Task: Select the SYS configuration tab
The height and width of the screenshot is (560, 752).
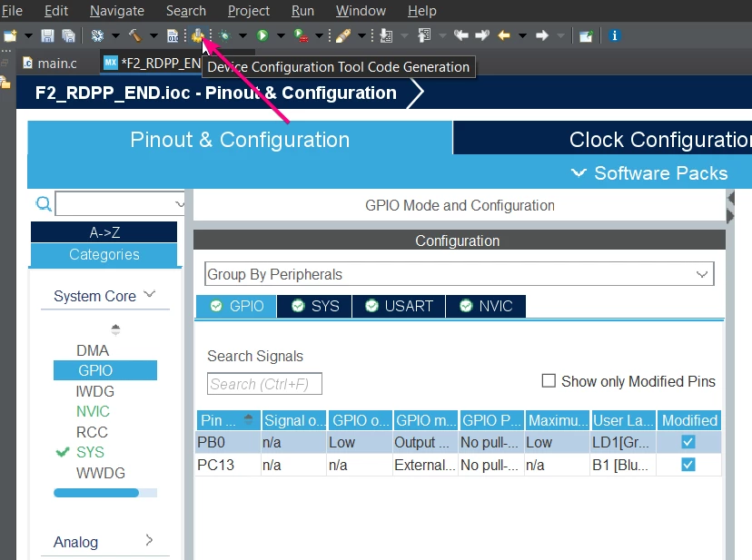Action: (314, 306)
